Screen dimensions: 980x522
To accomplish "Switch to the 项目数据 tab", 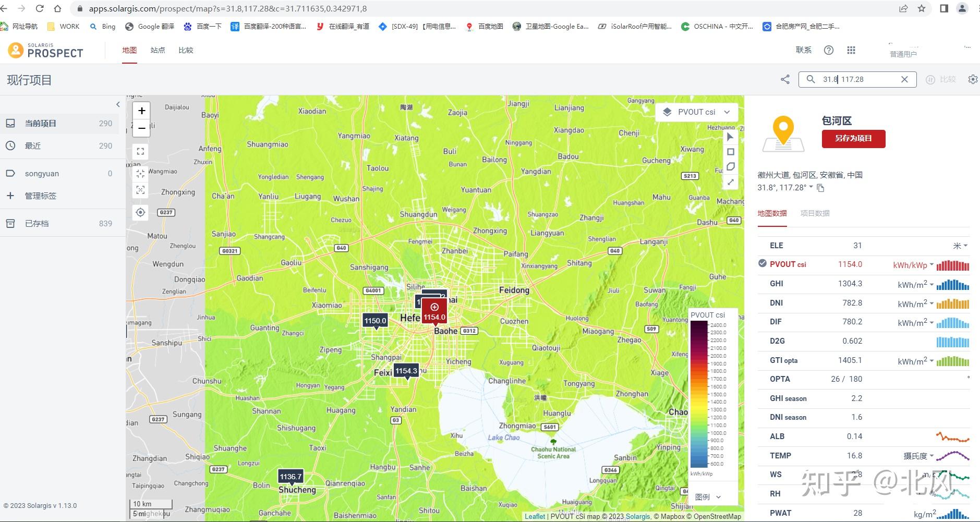I will tap(816, 213).
